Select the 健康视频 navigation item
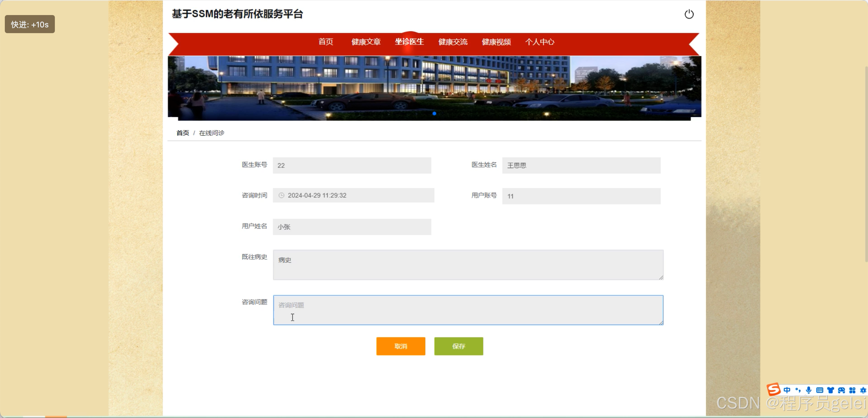The width and height of the screenshot is (868, 418). point(496,42)
